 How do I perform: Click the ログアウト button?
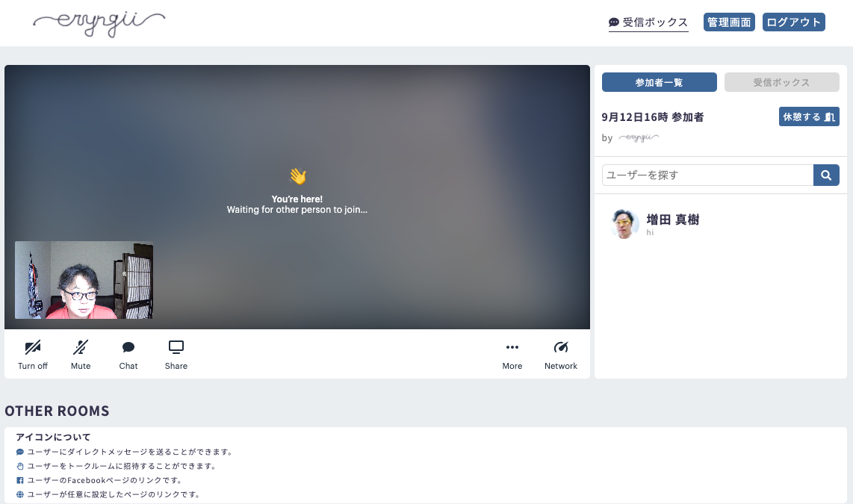[x=793, y=22]
